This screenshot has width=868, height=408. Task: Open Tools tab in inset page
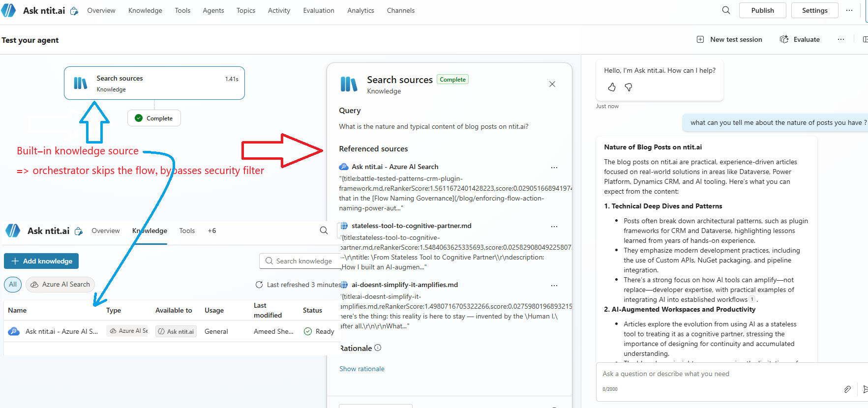pyautogui.click(x=187, y=231)
